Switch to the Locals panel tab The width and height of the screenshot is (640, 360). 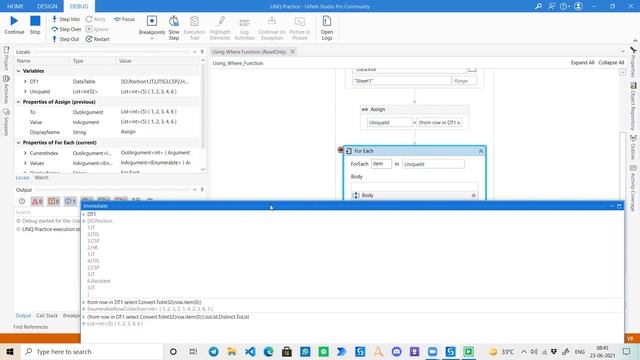click(22, 178)
